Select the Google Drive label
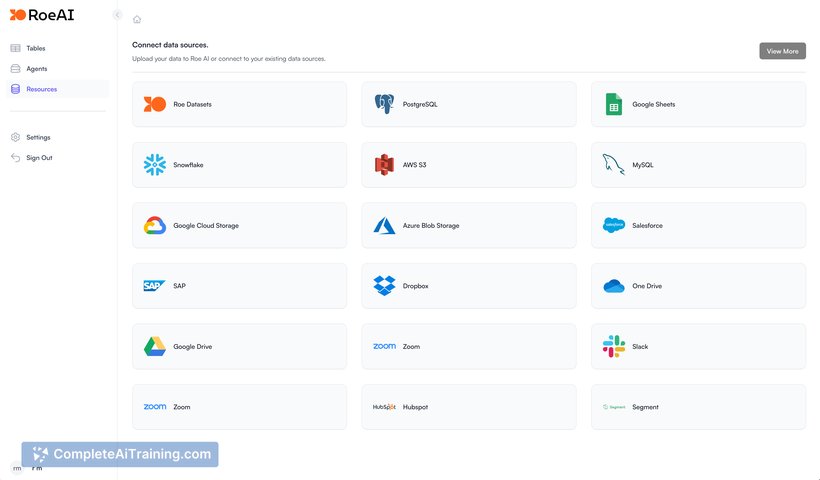 point(192,347)
